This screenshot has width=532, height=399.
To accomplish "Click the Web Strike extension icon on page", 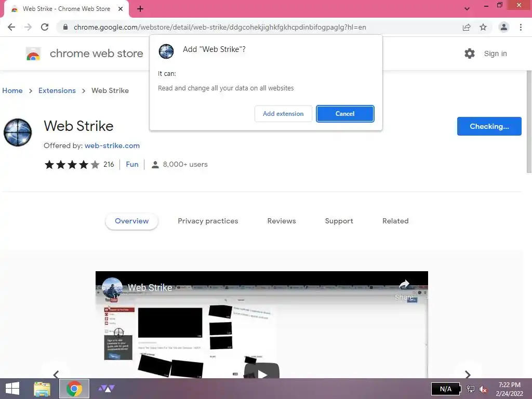I will coord(18,132).
